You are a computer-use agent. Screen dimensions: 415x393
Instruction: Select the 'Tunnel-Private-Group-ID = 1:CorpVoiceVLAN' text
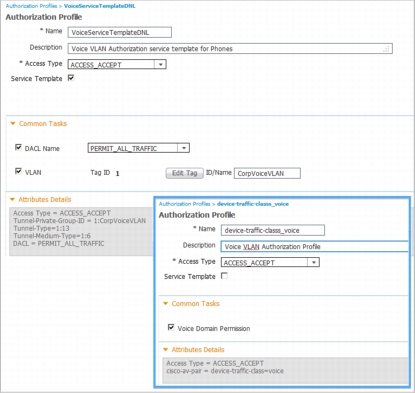[80, 221]
